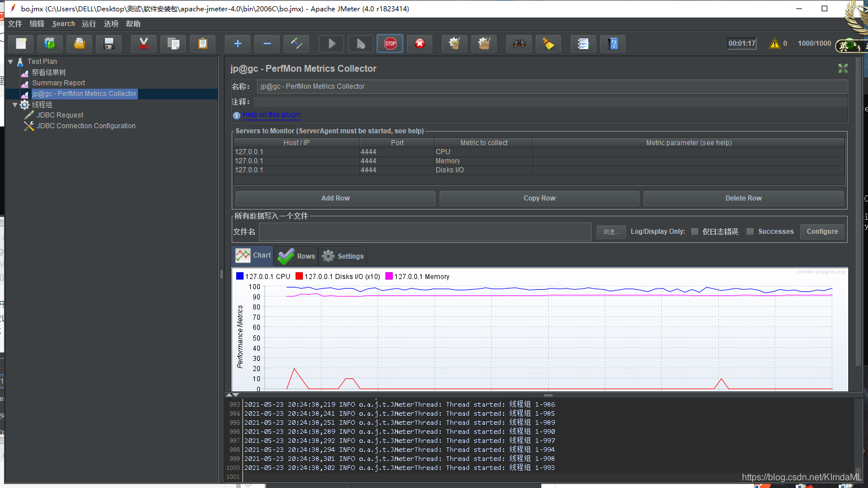
Task: Select JDBC Request in the tree
Action: (x=60, y=115)
